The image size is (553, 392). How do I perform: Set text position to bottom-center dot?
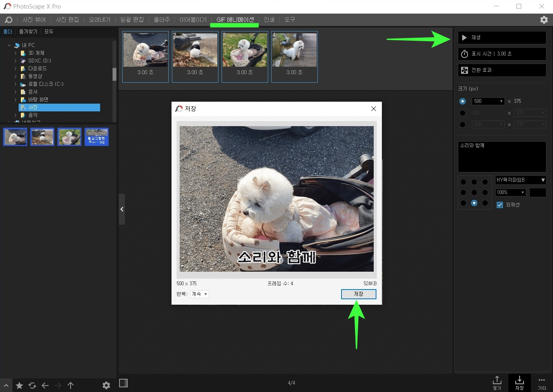tap(474, 203)
